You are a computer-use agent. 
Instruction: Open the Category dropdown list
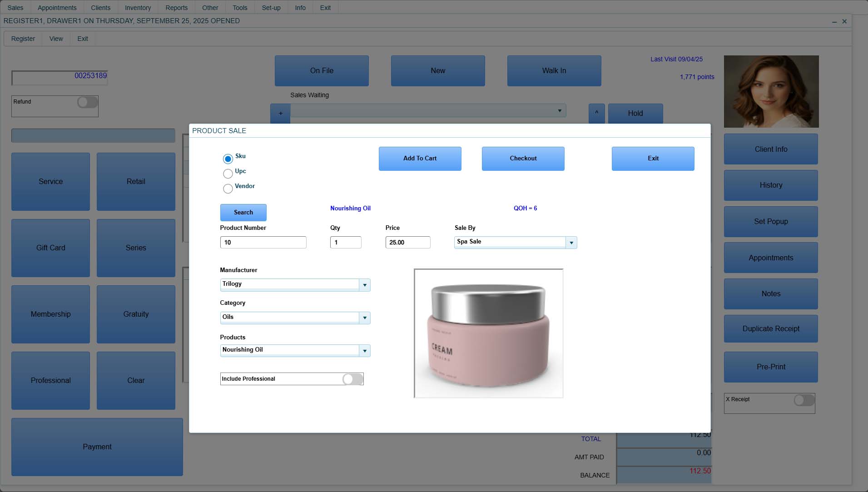point(364,318)
